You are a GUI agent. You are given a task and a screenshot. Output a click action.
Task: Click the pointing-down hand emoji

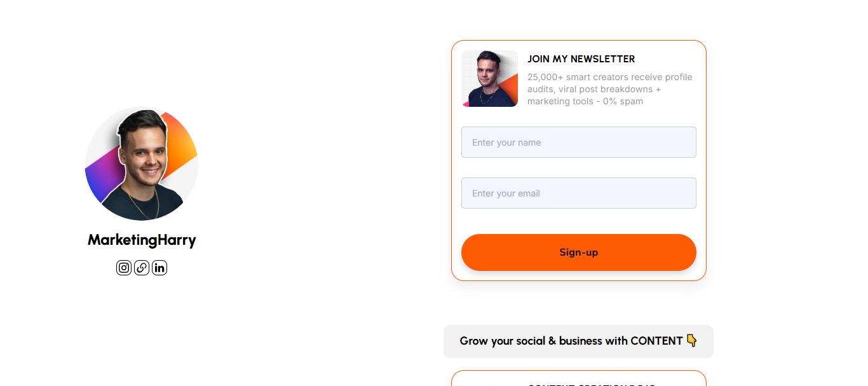click(692, 341)
